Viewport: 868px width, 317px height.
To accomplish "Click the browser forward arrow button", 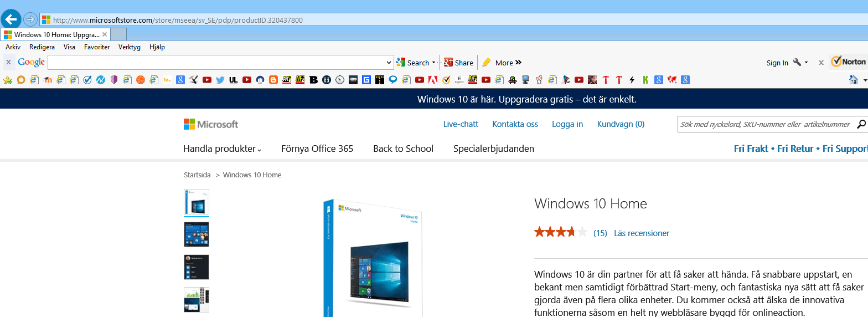I will pos(30,20).
